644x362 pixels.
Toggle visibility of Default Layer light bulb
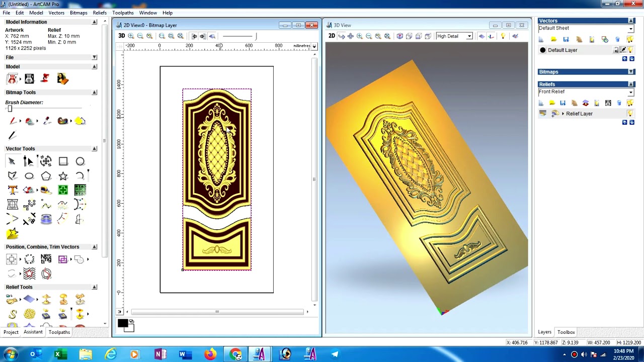click(x=630, y=50)
